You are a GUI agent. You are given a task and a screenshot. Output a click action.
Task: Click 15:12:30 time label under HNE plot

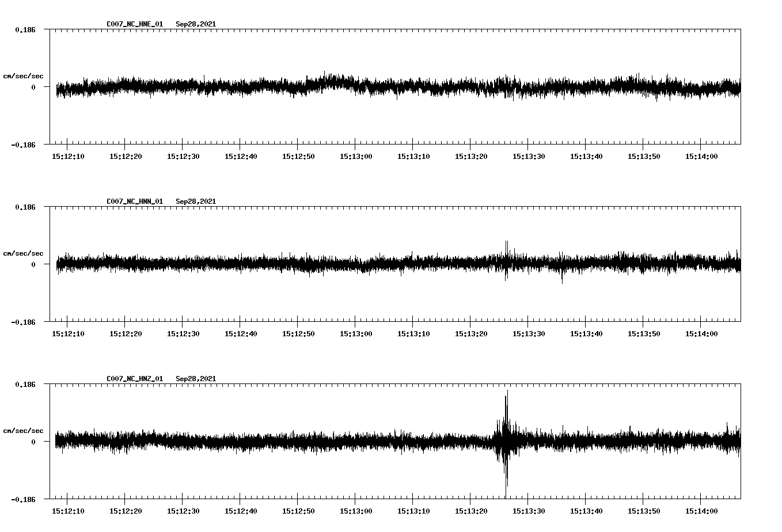click(183, 157)
